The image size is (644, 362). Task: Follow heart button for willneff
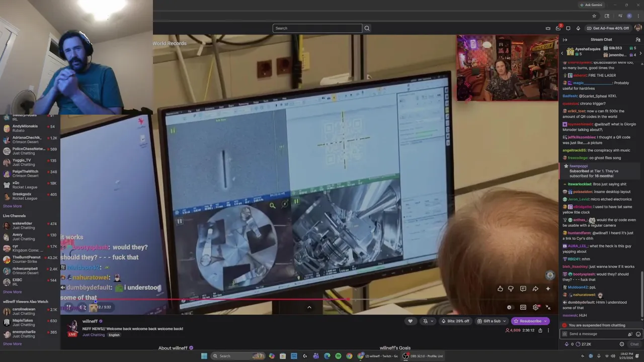pyautogui.click(x=410, y=321)
